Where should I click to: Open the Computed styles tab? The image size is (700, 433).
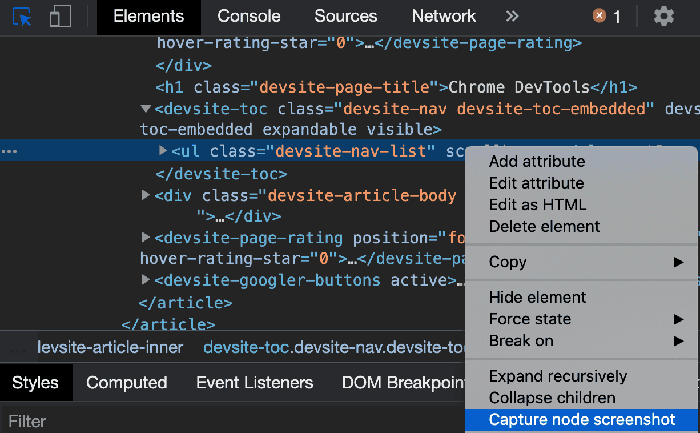(126, 382)
